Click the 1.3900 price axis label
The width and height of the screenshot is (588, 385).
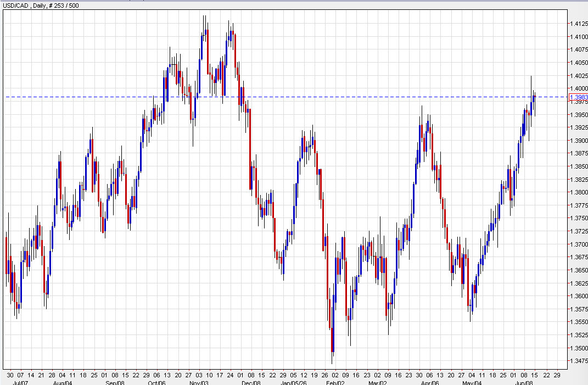(579, 141)
